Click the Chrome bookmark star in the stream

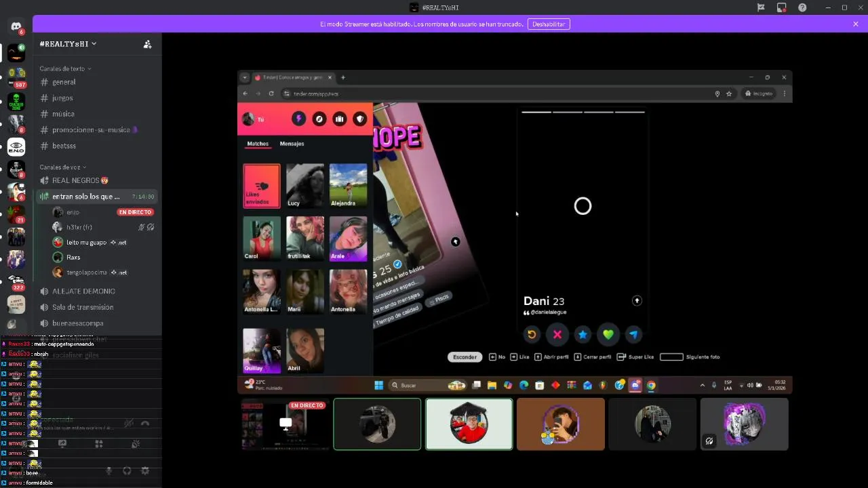(729, 94)
